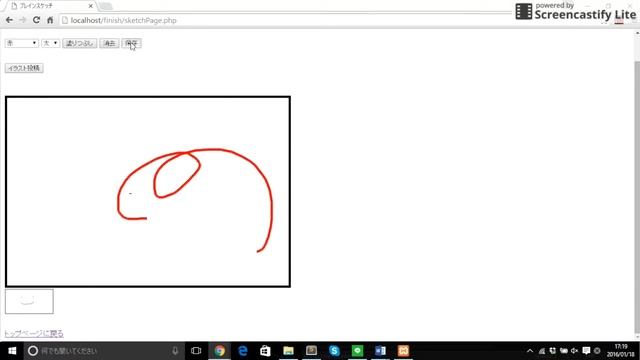Open the taskbar app left of Skype

point(311,351)
